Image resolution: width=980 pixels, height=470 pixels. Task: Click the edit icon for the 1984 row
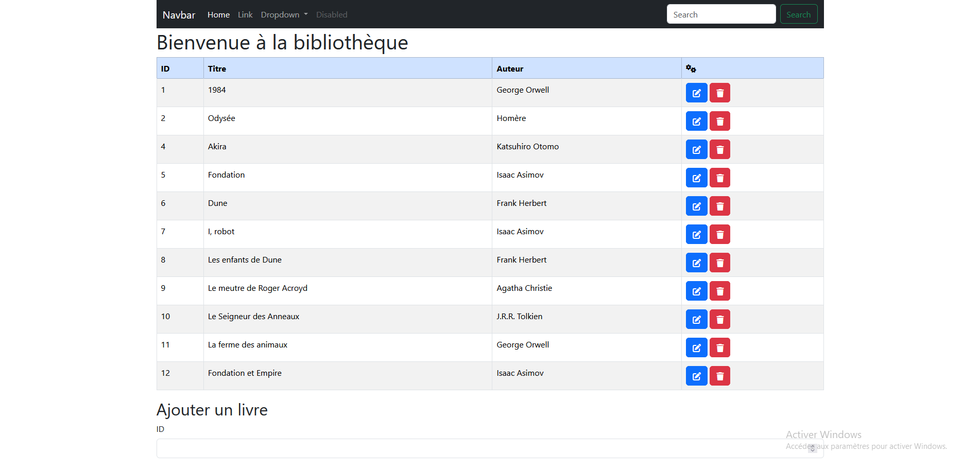(x=696, y=93)
